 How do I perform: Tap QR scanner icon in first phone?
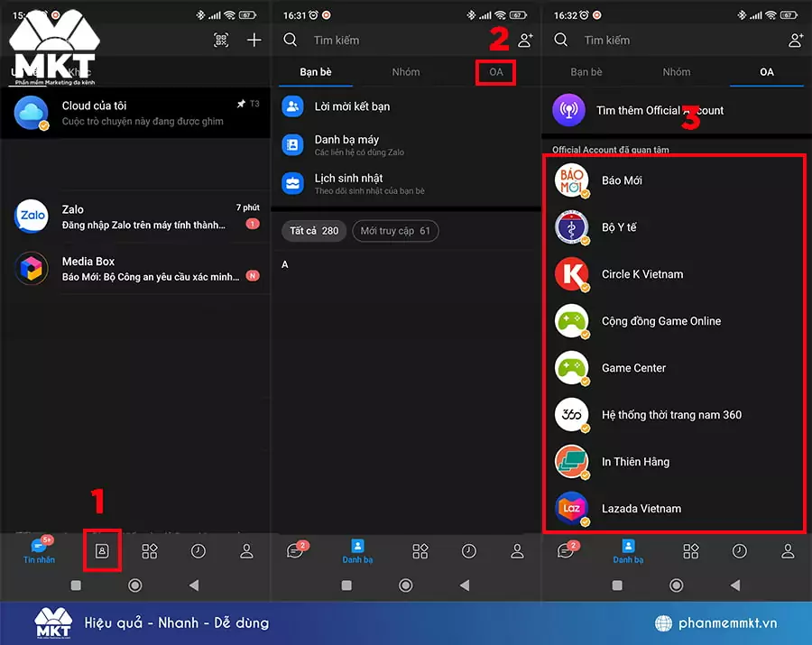(x=221, y=40)
